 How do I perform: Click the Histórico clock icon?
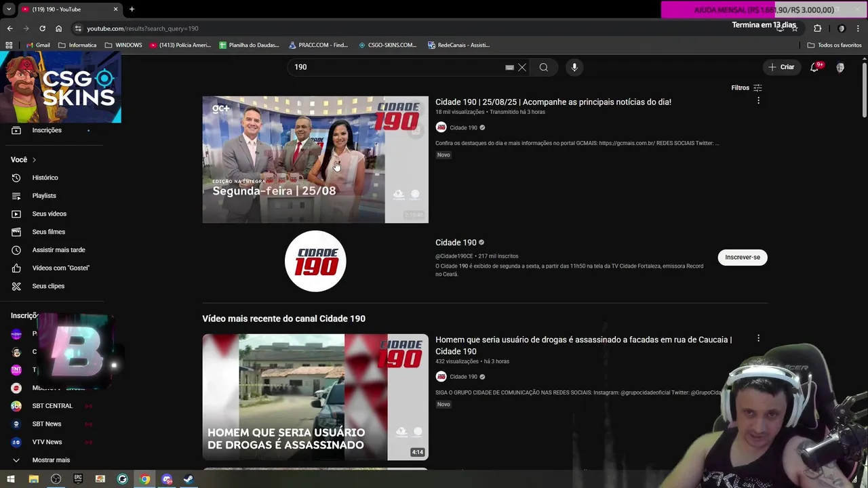(x=16, y=178)
